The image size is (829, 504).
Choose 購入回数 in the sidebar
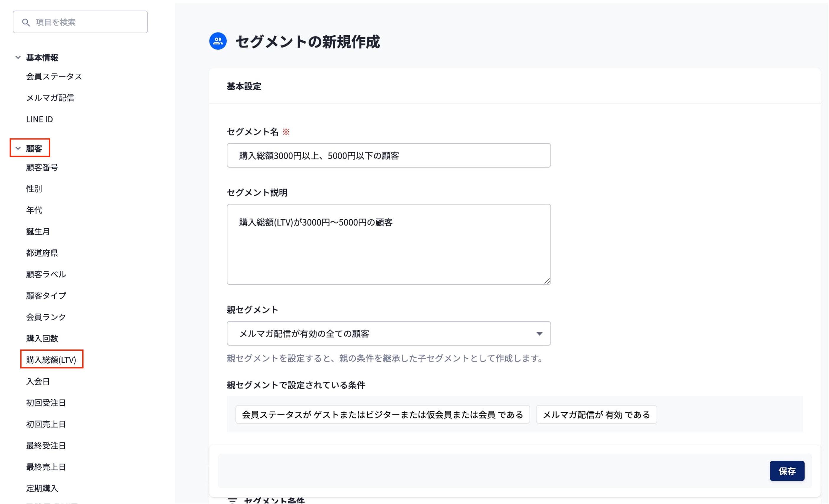pyautogui.click(x=42, y=339)
